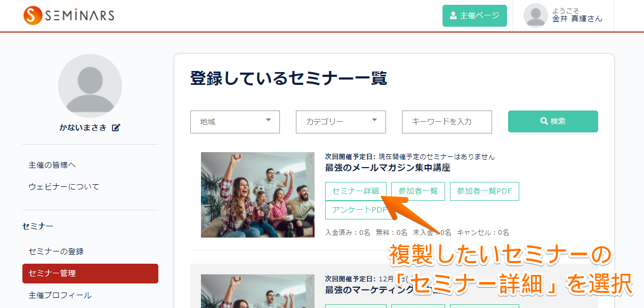Click the user name 金井 真輝さん
The height and width of the screenshot is (308, 644).
[577, 19]
